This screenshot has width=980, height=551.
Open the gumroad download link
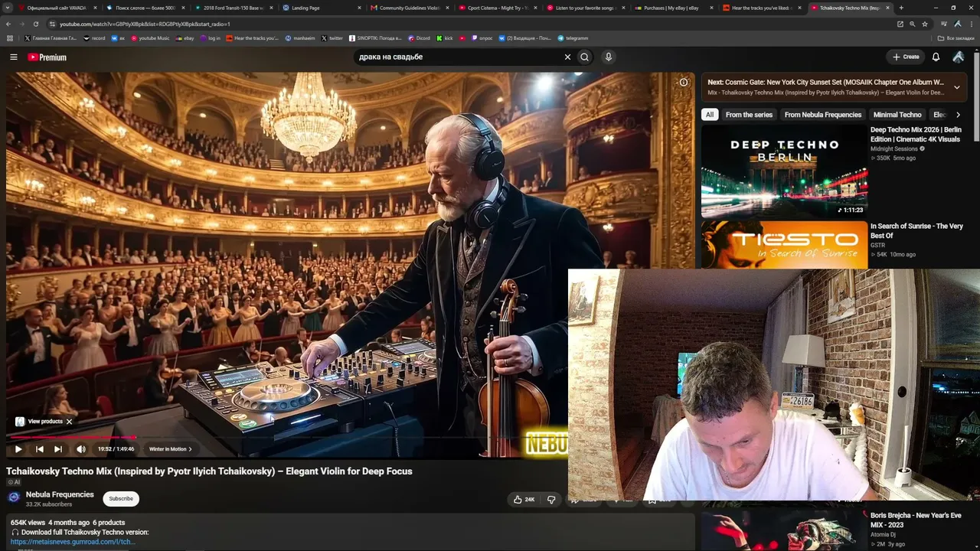tap(73, 542)
